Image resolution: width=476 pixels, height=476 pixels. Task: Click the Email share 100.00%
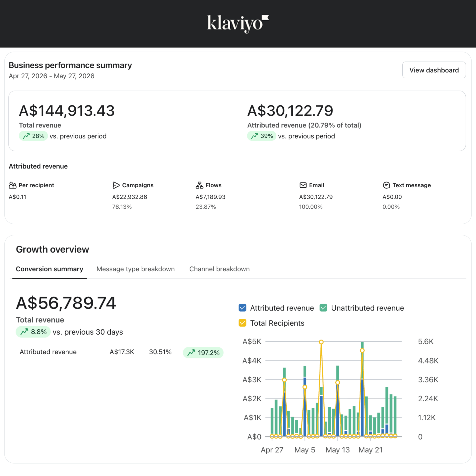click(x=311, y=207)
